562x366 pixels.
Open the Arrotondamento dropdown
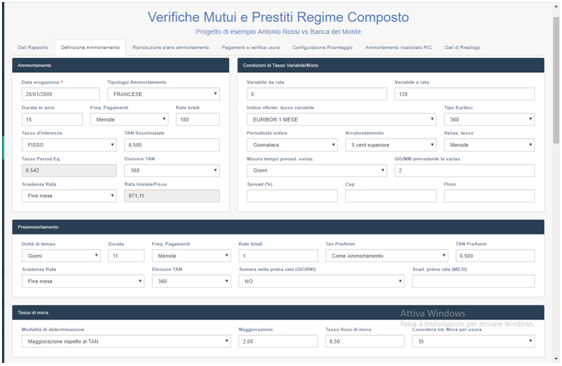click(x=391, y=145)
